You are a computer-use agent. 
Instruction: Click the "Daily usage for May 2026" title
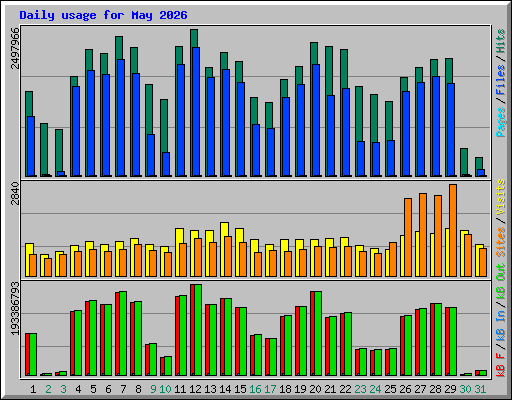click(103, 15)
